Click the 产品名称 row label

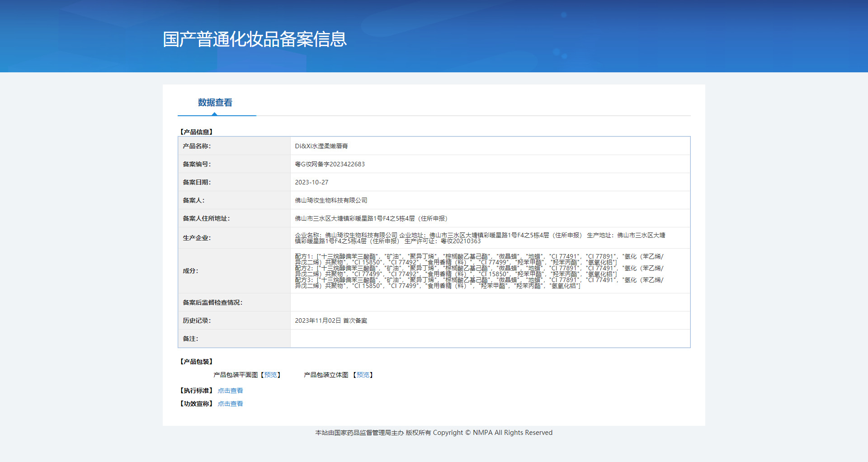pos(197,146)
